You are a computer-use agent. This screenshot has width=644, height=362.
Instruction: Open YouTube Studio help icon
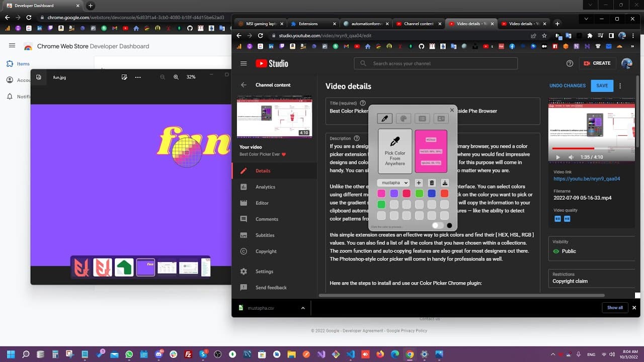click(x=570, y=63)
